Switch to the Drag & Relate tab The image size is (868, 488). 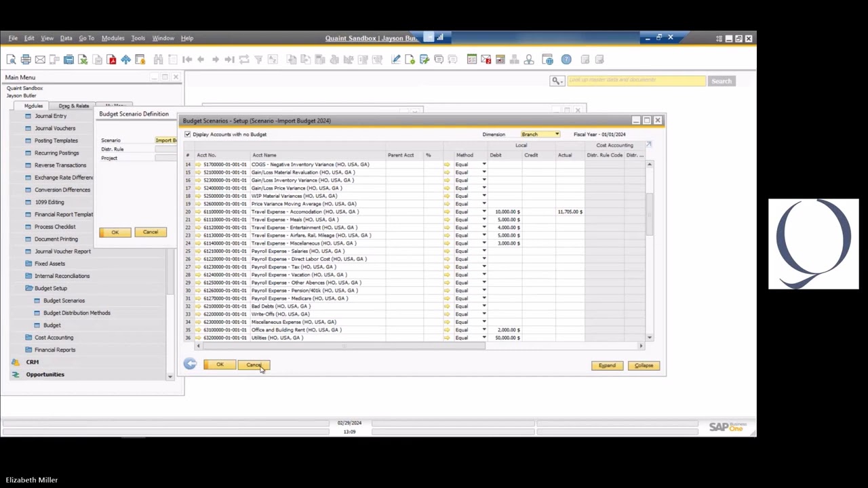pos(73,106)
